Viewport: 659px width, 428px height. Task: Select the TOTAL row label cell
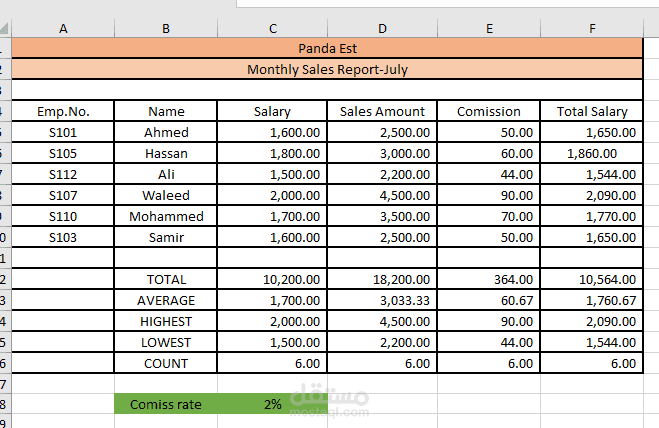pyautogui.click(x=166, y=280)
